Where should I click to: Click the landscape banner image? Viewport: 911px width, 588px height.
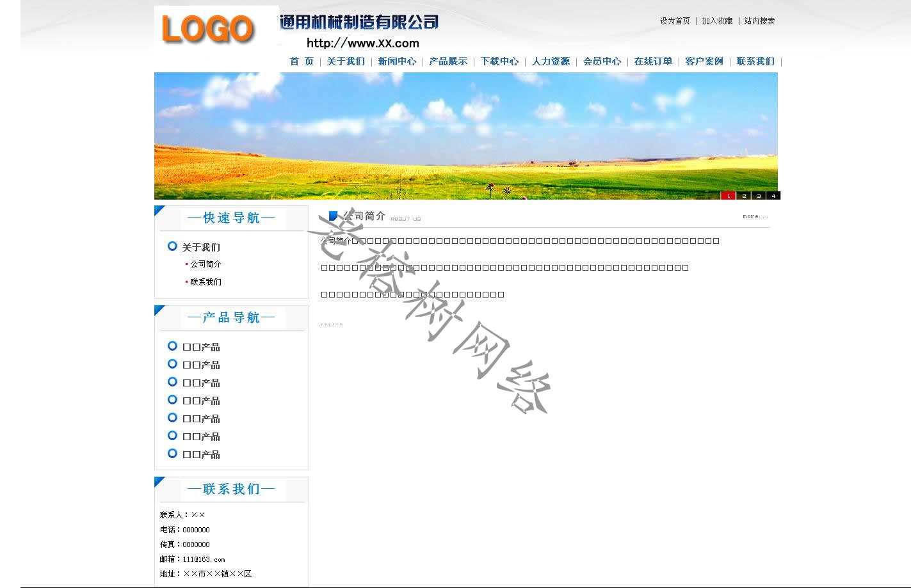[x=466, y=136]
